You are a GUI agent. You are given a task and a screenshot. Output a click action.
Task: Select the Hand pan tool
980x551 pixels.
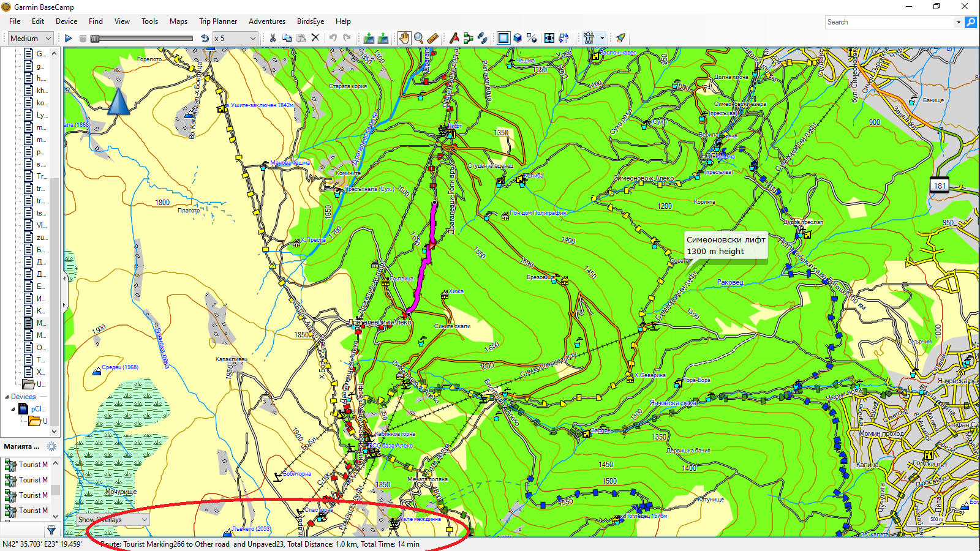[x=404, y=38]
